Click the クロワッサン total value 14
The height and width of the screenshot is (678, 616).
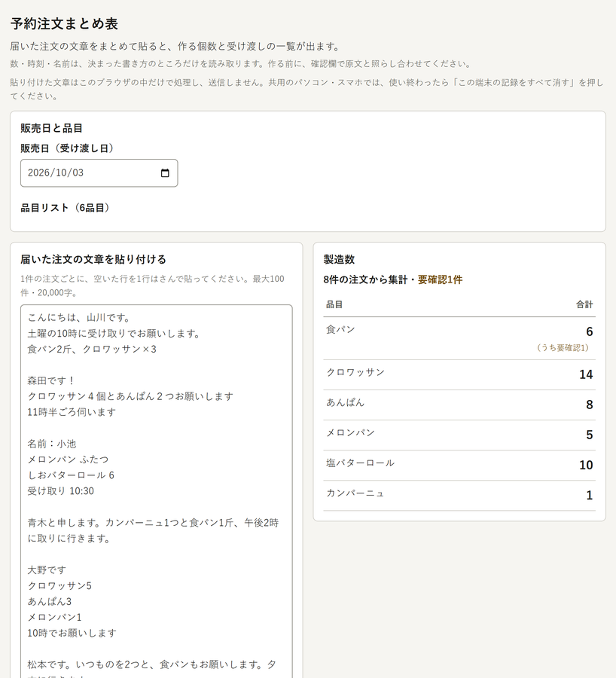(586, 374)
